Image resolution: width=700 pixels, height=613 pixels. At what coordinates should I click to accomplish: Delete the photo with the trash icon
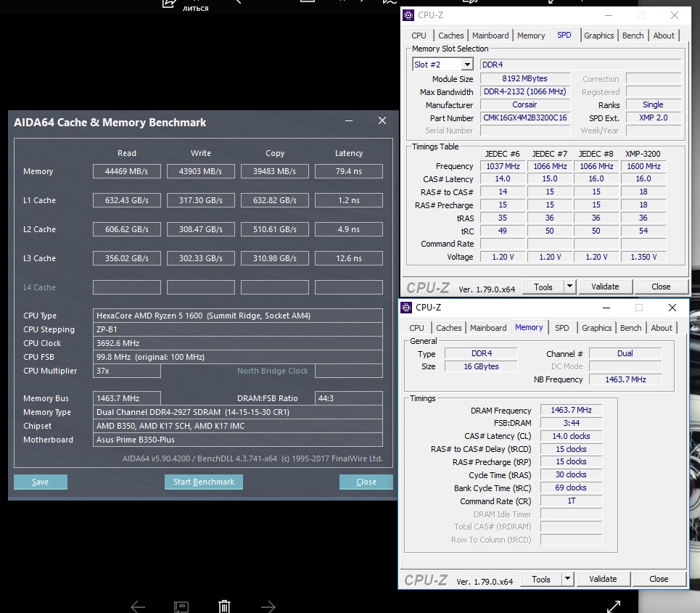tap(224, 606)
